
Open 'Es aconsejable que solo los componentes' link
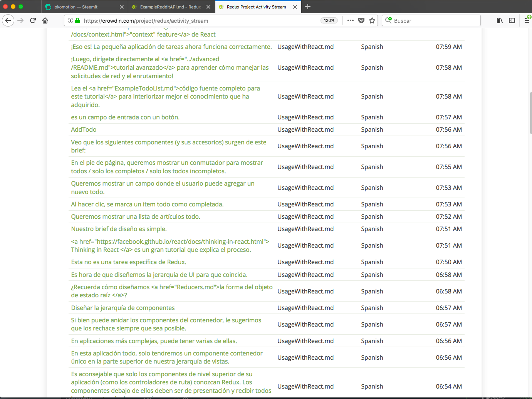tap(171, 384)
